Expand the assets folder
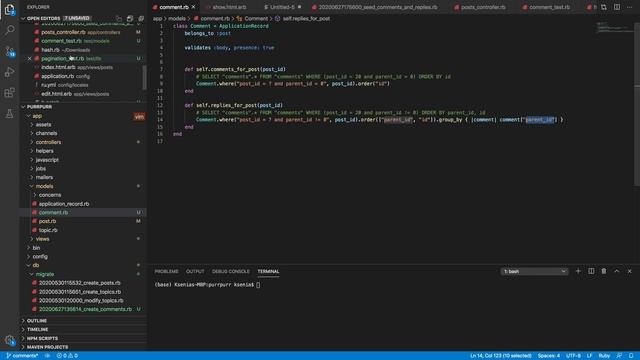Screen dimensions: 640x360 (x=43, y=124)
